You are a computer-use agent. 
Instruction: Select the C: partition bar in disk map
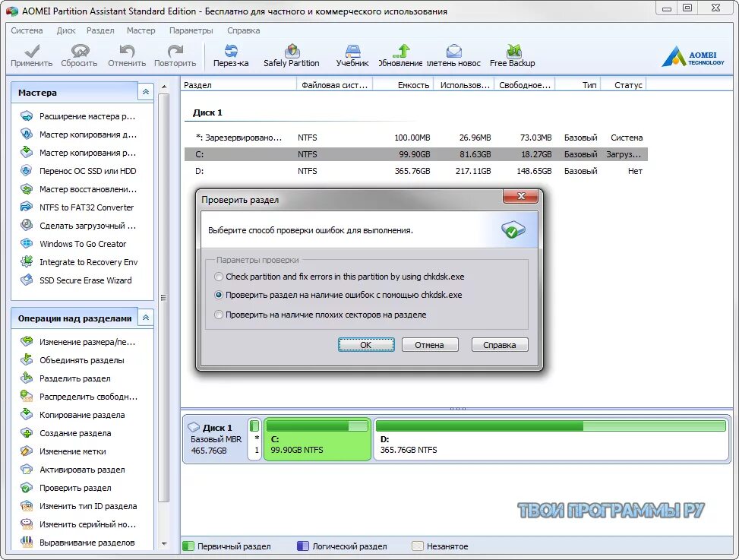point(317,439)
